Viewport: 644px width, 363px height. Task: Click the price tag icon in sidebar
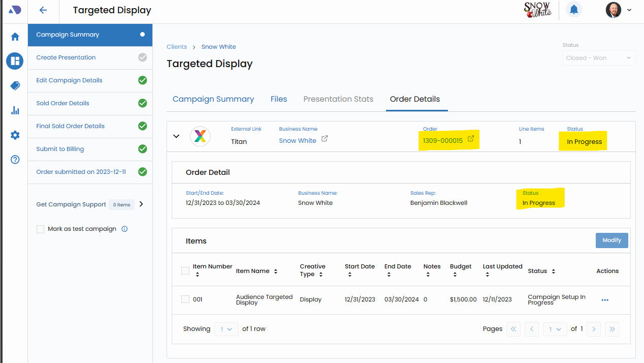tap(15, 85)
